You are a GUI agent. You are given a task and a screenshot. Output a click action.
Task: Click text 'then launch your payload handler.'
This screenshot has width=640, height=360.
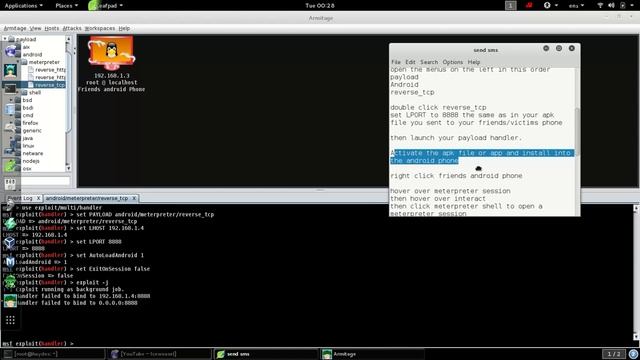[x=456, y=138]
